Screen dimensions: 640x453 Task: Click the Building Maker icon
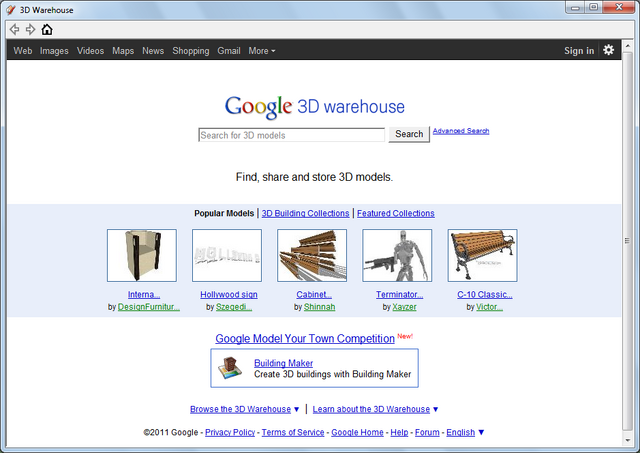(230, 368)
